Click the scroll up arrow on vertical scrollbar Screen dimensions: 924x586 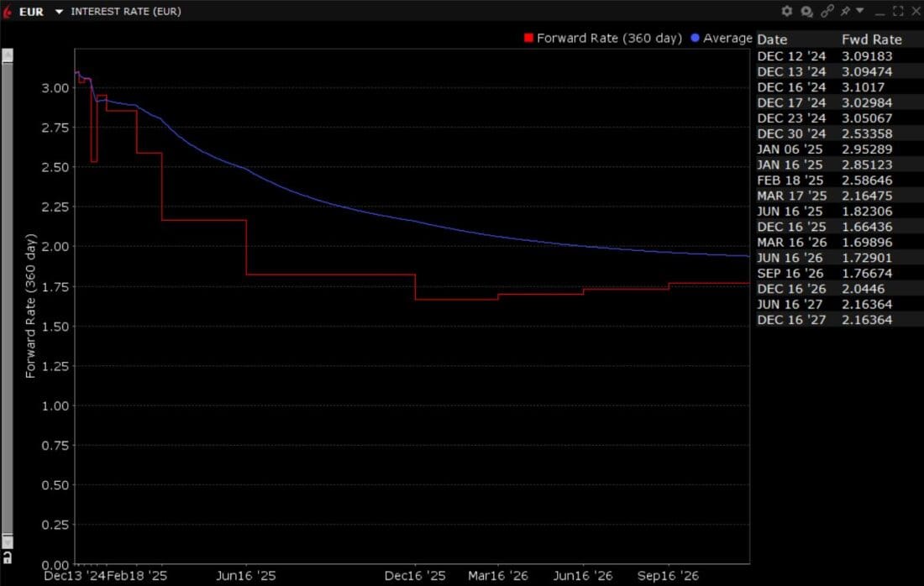coord(7,55)
